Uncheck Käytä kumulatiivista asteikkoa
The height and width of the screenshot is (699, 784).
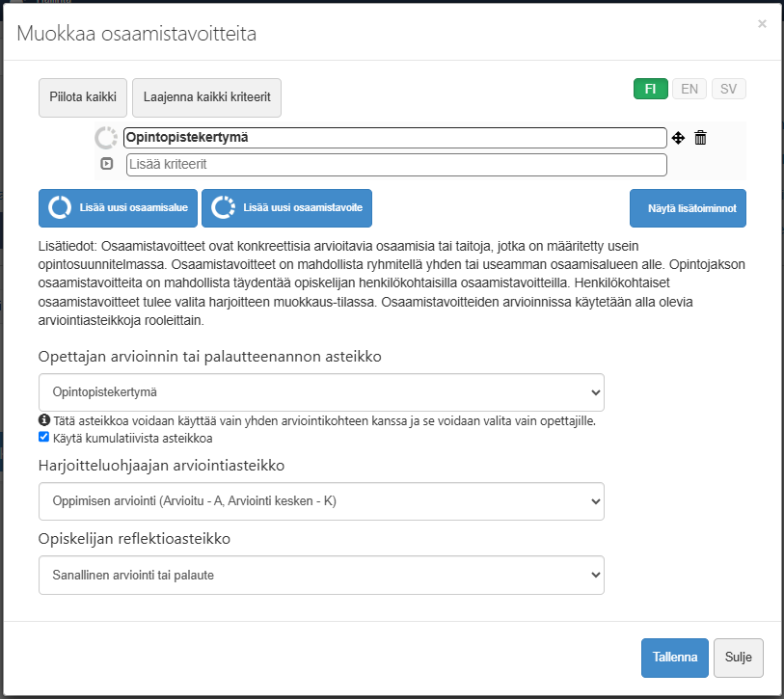coord(44,437)
